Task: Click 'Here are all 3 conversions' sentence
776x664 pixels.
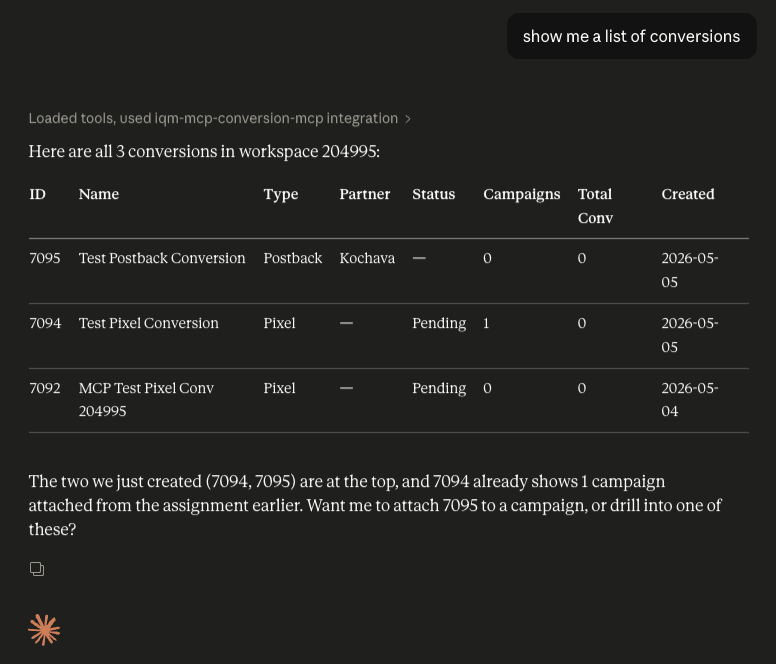Action: tap(204, 151)
